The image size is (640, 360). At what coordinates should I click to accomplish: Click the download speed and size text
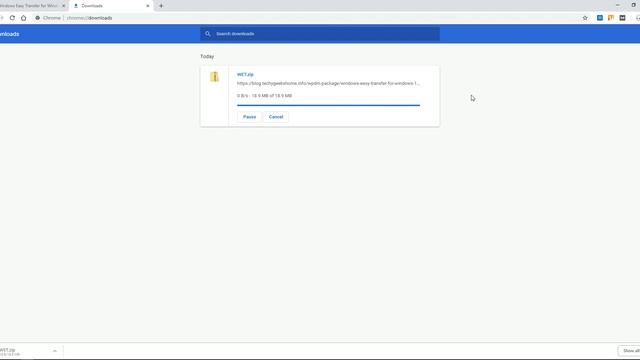point(264,96)
